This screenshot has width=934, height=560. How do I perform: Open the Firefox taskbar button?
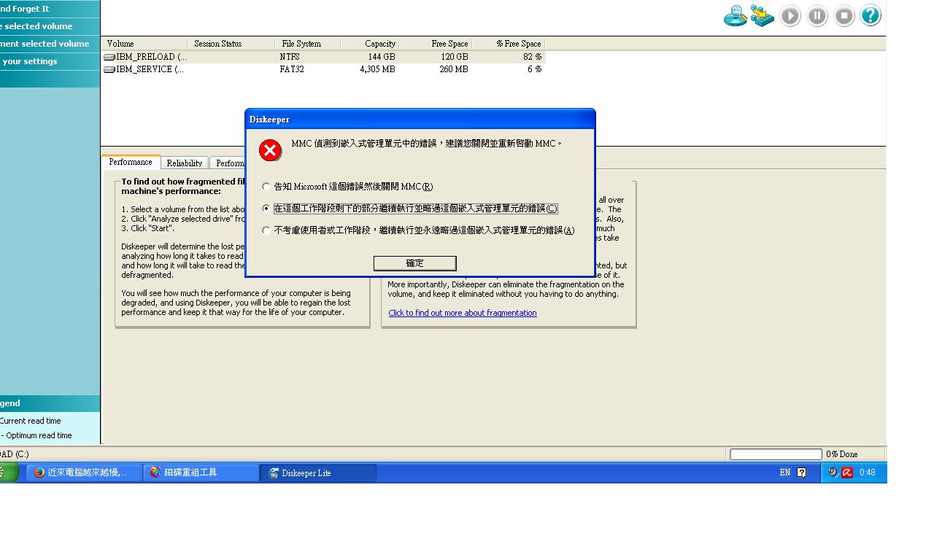pos(84,472)
